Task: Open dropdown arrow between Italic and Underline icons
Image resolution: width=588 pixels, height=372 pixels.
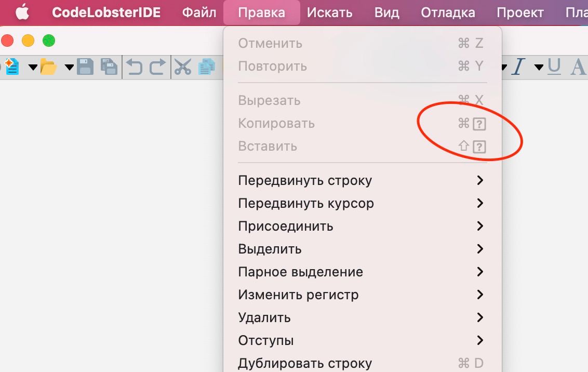Action: [x=539, y=68]
